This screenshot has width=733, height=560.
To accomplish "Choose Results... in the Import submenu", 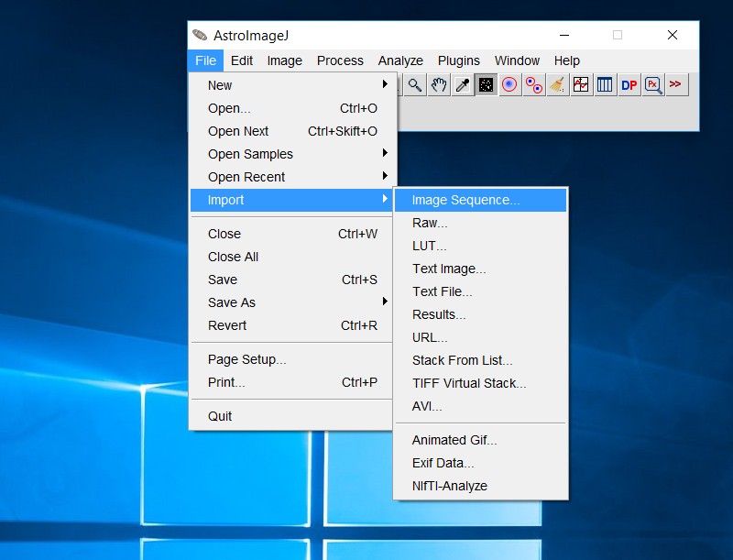I will (x=480, y=314).
